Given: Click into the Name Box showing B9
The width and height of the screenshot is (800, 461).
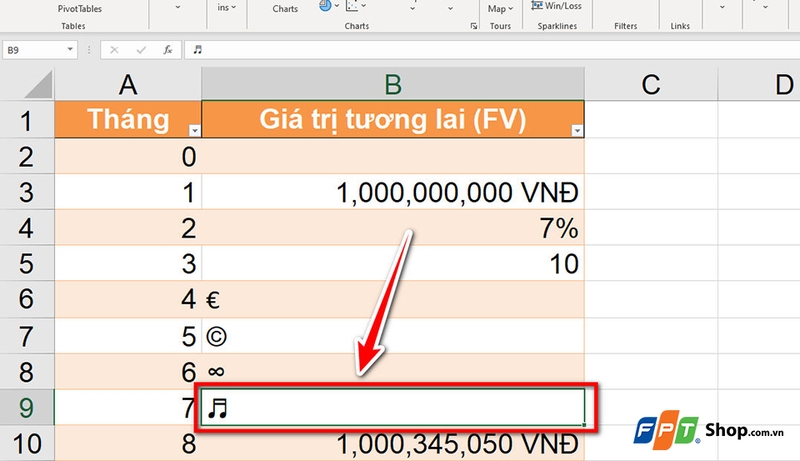Looking at the screenshot, I should pyautogui.click(x=34, y=50).
